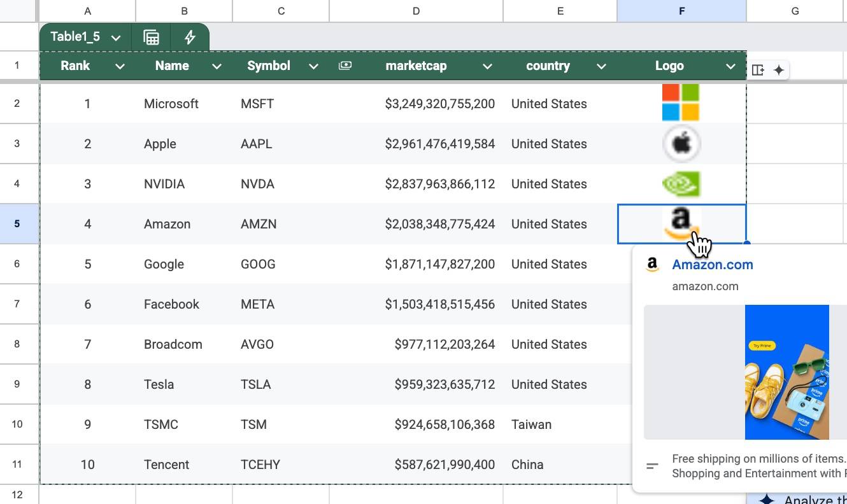The height and width of the screenshot is (504, 847).
Task: Select the NVDA symbol cell
Action: click(281, 184)
